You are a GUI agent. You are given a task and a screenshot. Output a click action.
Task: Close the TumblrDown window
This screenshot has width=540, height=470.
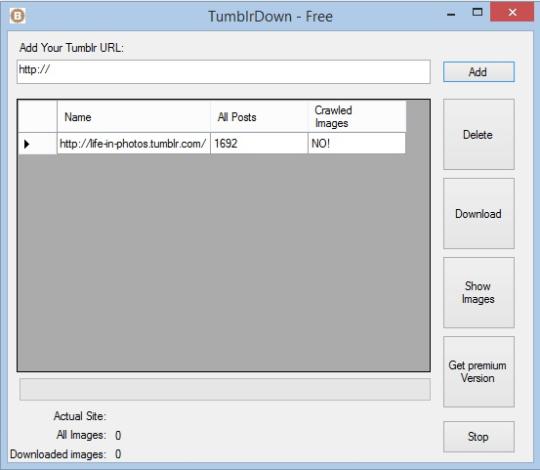click(512, 12)
